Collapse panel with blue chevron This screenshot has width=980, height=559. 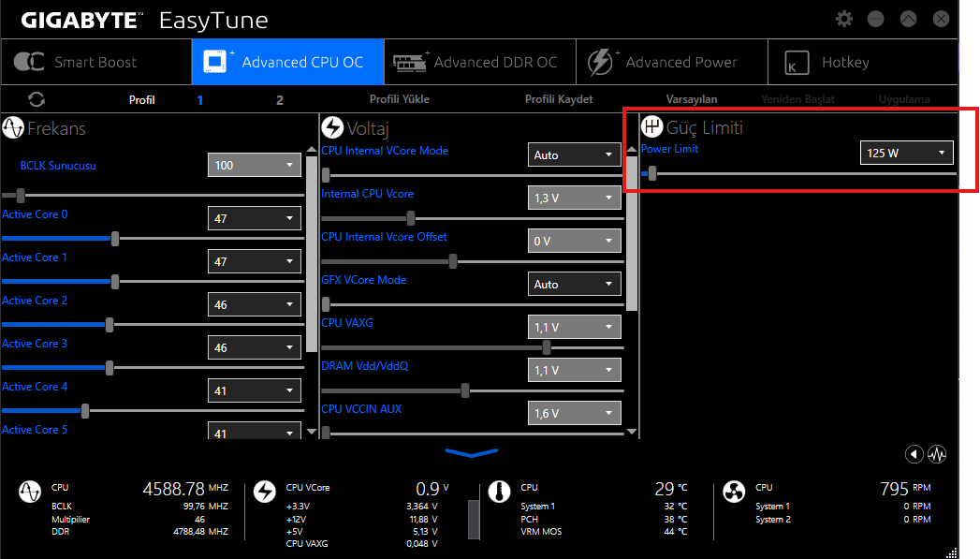coord(471,452)
